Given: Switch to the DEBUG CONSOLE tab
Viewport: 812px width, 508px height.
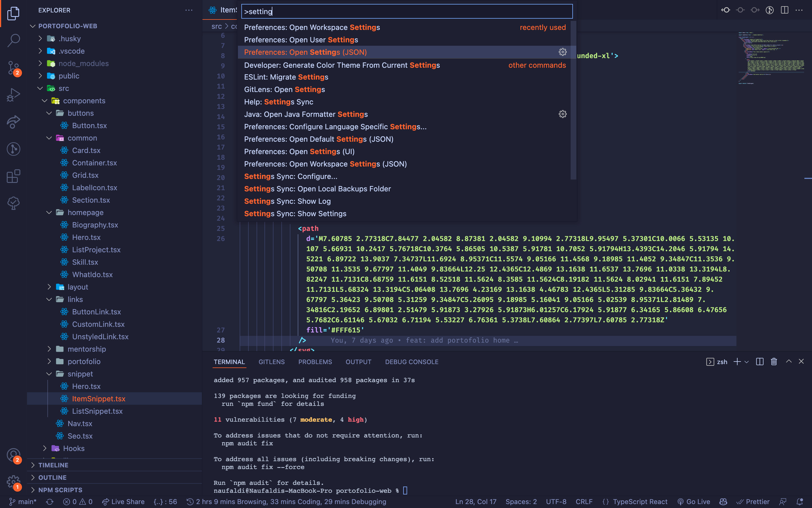Looking at the screenshot, I should [x=412, y=362].
